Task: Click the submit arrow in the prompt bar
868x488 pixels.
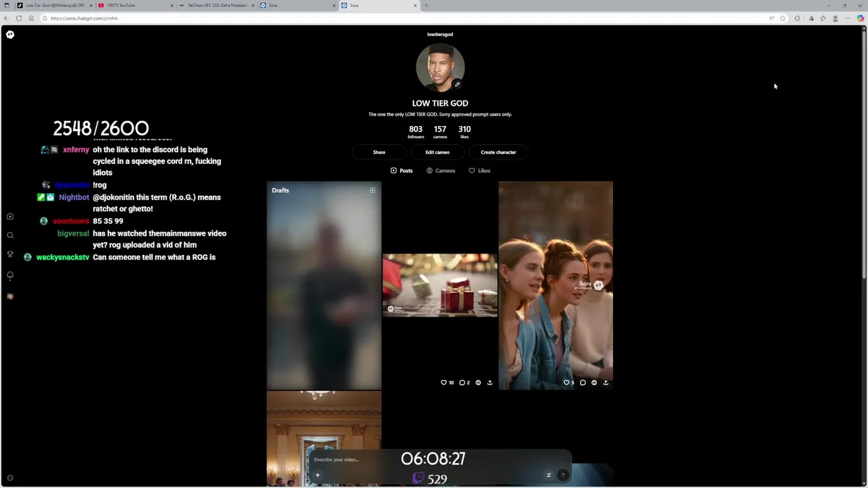Action: tap(563, 475)
